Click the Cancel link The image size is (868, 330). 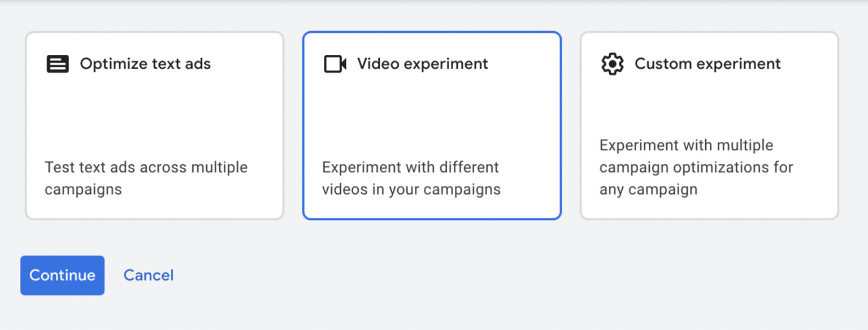[x=148, y=275]
